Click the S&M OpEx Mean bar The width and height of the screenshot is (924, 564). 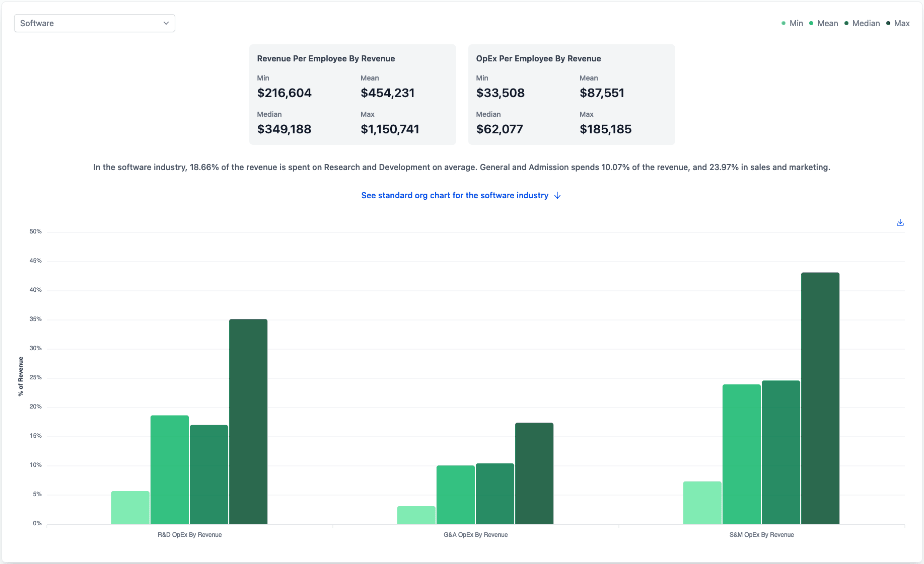742,454
